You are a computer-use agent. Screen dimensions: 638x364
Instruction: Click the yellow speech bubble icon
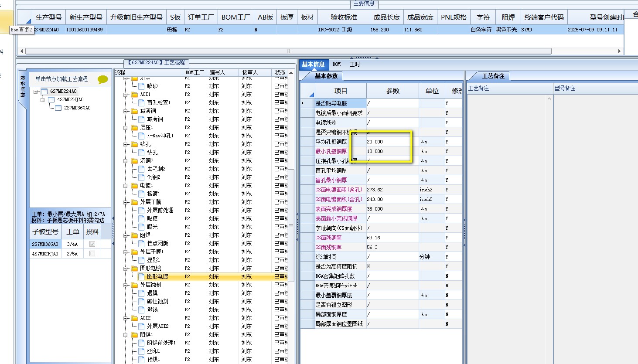(103, 79)
